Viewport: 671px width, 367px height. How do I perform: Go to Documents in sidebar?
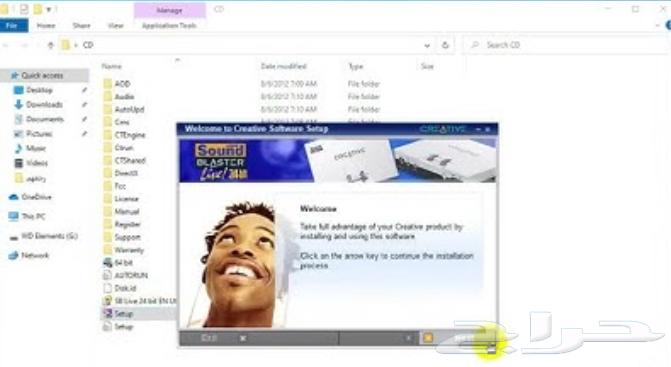(45, 119)
